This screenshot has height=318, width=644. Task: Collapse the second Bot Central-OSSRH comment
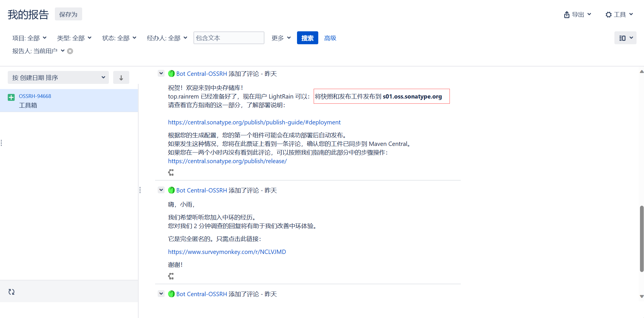pos(161,190)
